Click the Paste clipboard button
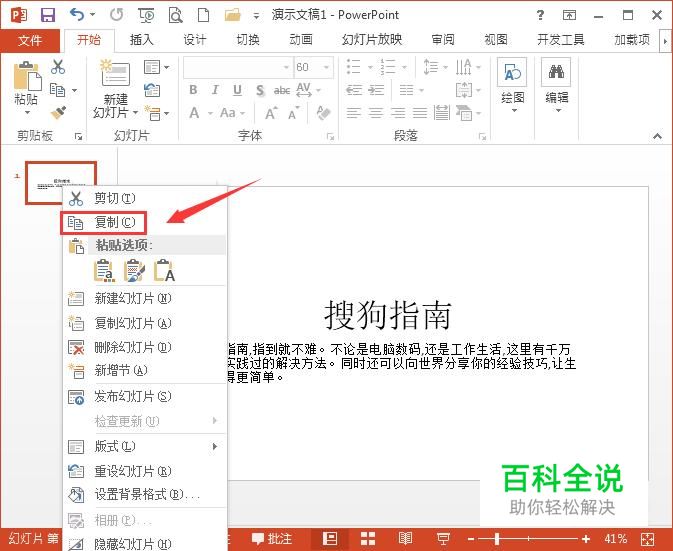This screenshot has width=673, height=551. tap(27, 77)
